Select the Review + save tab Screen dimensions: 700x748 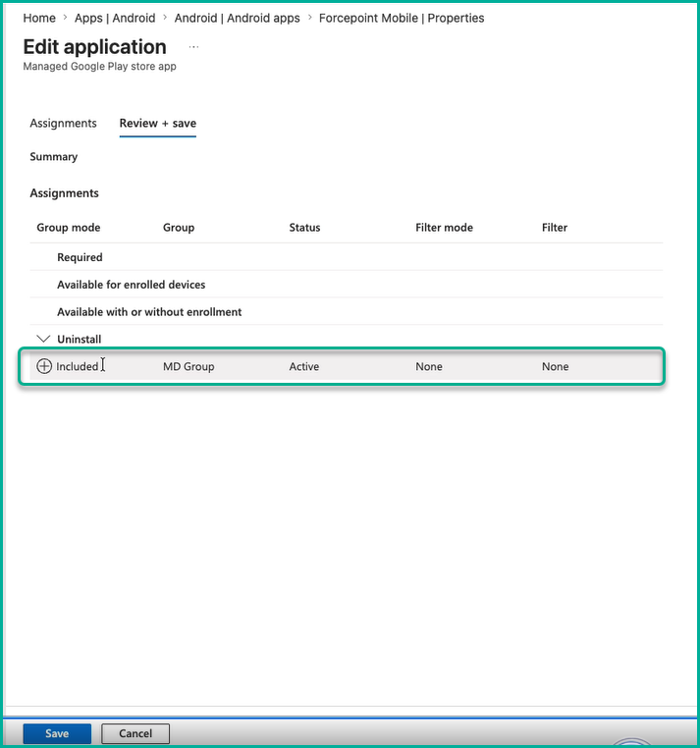point(157,123)
